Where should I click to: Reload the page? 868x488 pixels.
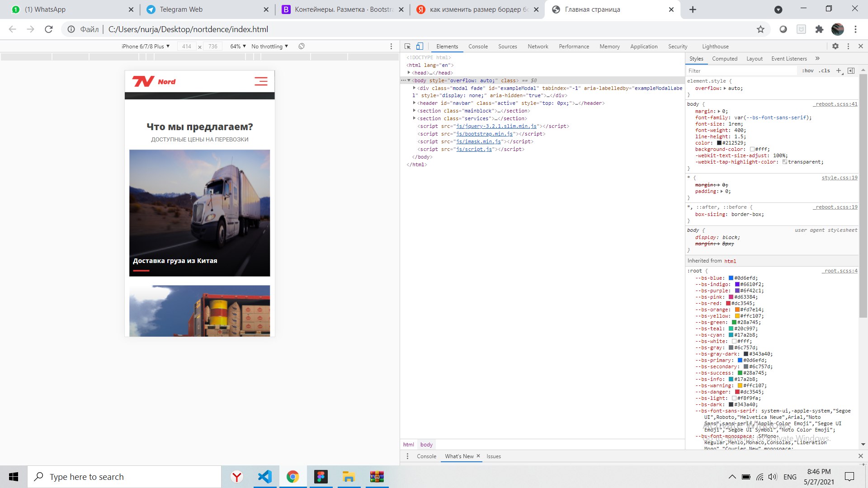point(49,29)
